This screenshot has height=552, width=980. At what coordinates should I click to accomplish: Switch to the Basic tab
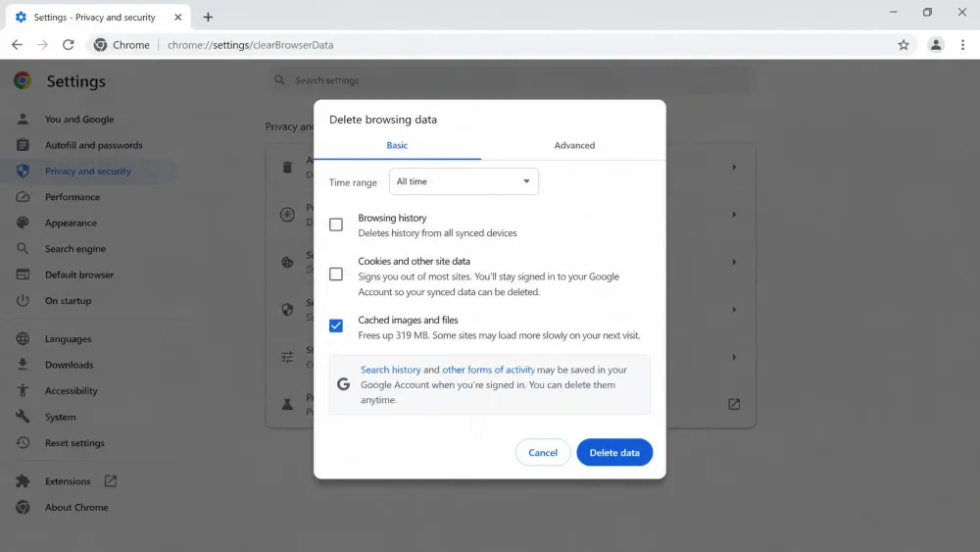pyautogui.click(x=397, y=145)
